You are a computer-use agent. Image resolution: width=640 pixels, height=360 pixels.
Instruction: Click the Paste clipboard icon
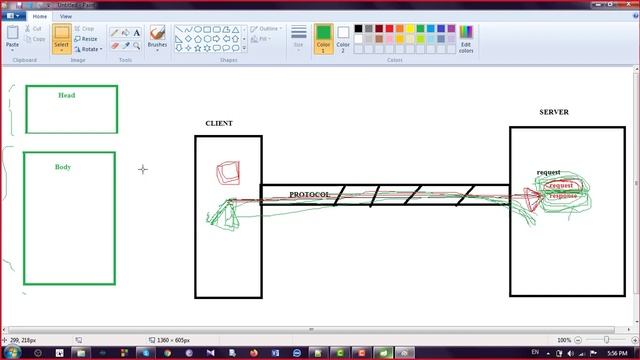point(12,33)
